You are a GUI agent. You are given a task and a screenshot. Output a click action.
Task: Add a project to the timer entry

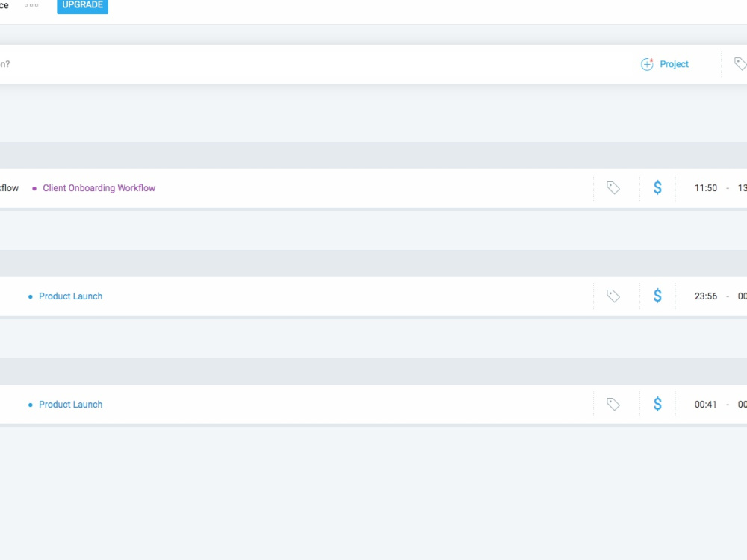(x=665, y=64)
